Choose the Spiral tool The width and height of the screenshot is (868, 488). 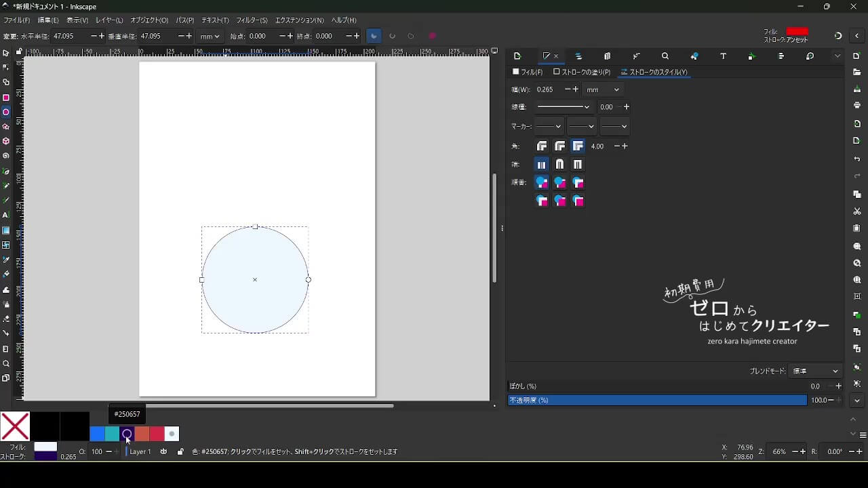click(x=6, y=156)
